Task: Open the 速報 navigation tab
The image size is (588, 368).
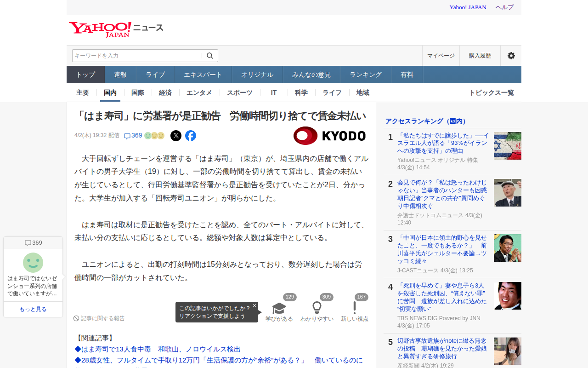Action: (x=120, y=75)
